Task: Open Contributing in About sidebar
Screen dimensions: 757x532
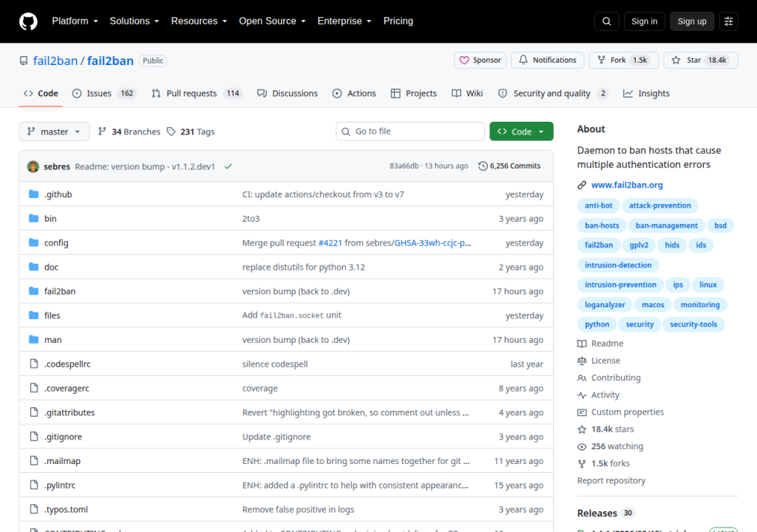Action: (609, 378)
